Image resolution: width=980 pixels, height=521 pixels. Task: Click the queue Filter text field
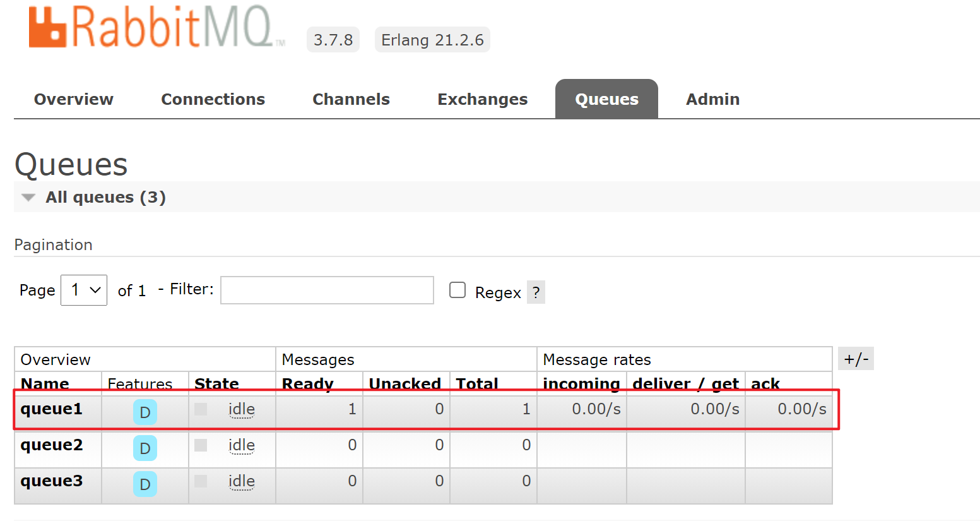pos(327,290)
